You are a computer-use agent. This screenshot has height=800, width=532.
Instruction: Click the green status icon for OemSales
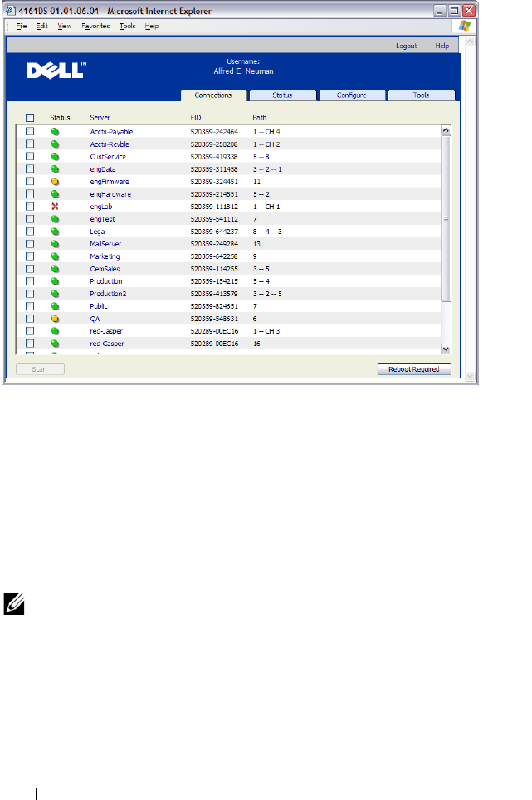tap(55, 270)
